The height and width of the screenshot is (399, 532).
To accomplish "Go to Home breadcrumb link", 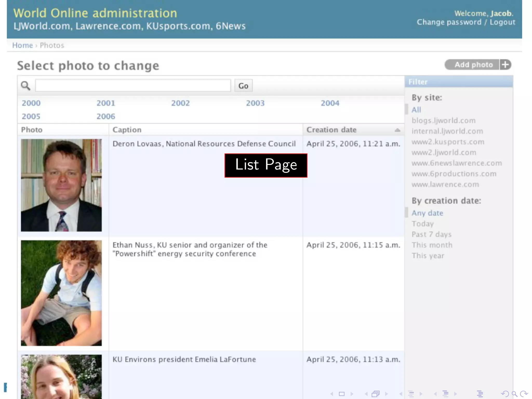I will tap(22, 45).
